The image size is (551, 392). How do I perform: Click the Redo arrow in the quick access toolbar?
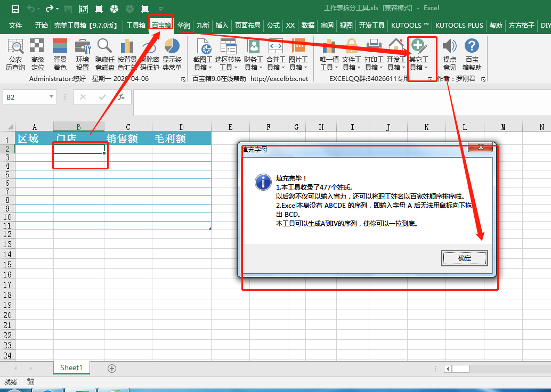click(50, 9)
